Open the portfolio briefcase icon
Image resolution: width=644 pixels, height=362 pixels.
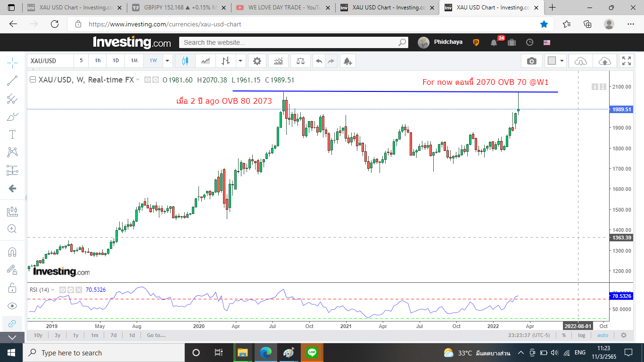[512, 42]
